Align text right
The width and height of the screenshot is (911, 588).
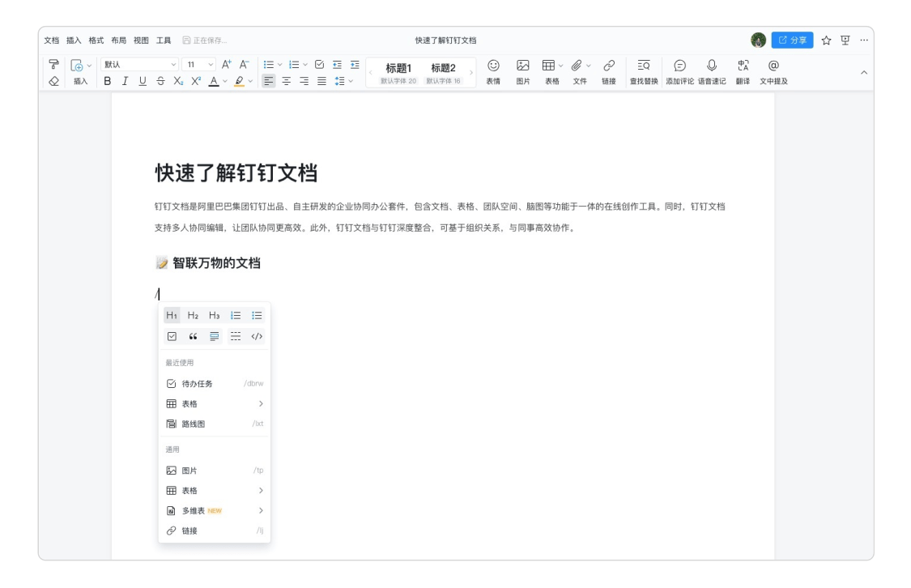(x=304, y=81)
